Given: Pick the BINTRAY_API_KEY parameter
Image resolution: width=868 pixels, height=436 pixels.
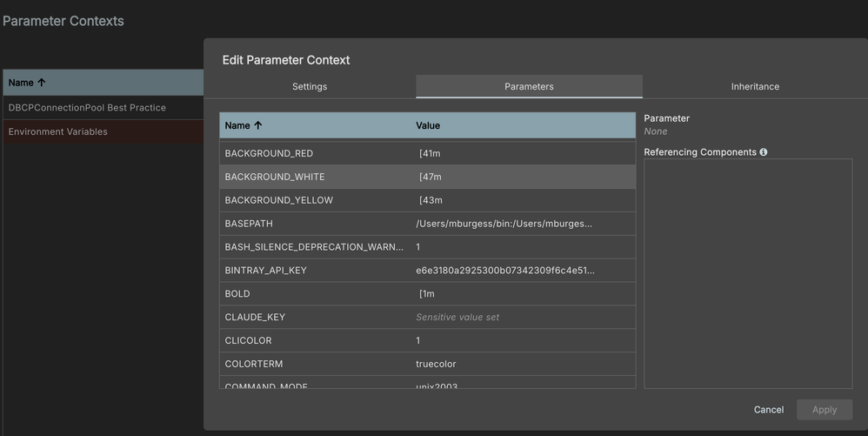Looking at the screenshot, I should pos(265,271).
